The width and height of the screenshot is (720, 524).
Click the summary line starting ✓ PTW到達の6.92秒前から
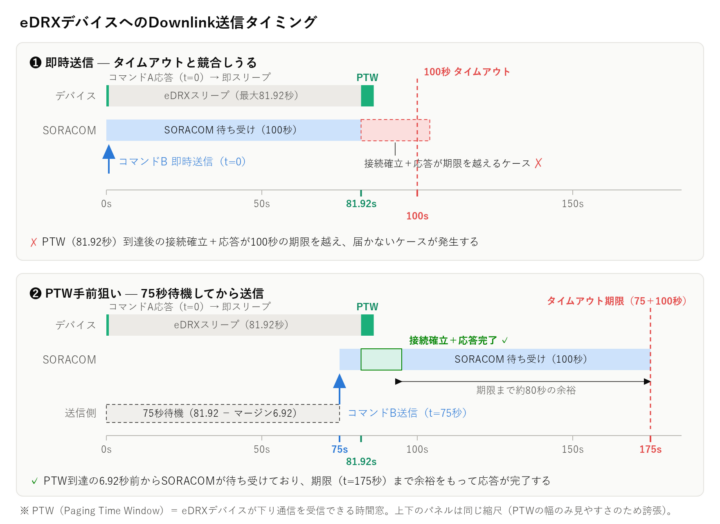click(x=290, y=481)
